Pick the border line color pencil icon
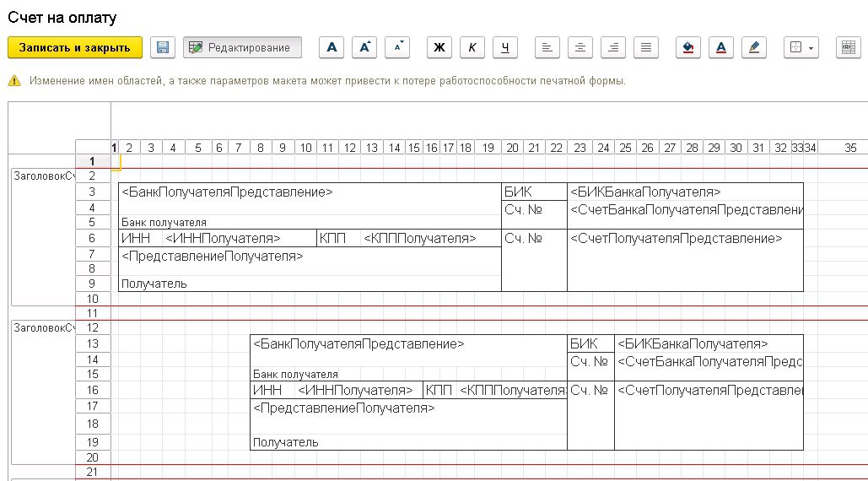This screenshot has width=868, height=481. tap(754, 47)
